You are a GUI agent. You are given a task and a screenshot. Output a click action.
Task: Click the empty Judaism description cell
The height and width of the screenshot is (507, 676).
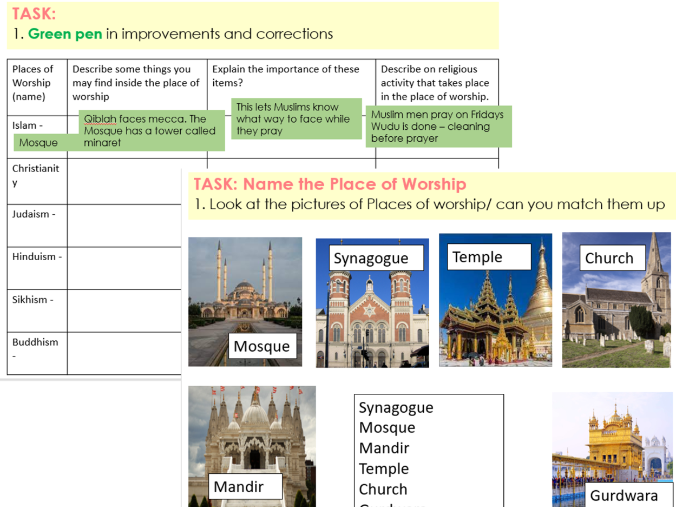click(x=124, y=225)
